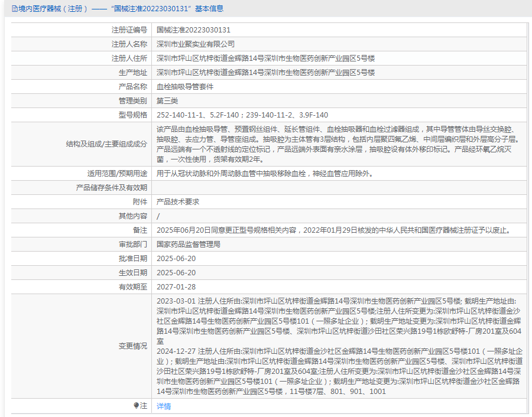Screen dimensions: 532x417
Task: Click the label 有效期至
Action: point(132,287)
